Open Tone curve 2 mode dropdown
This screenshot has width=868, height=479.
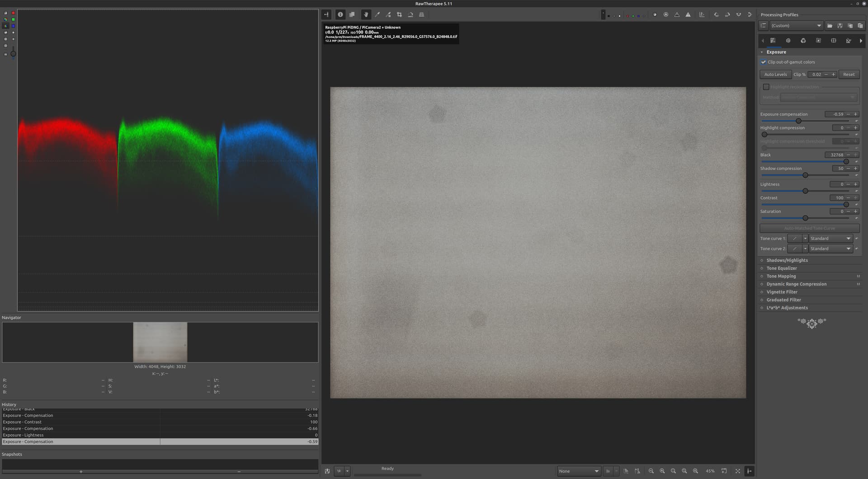(830, 249)
